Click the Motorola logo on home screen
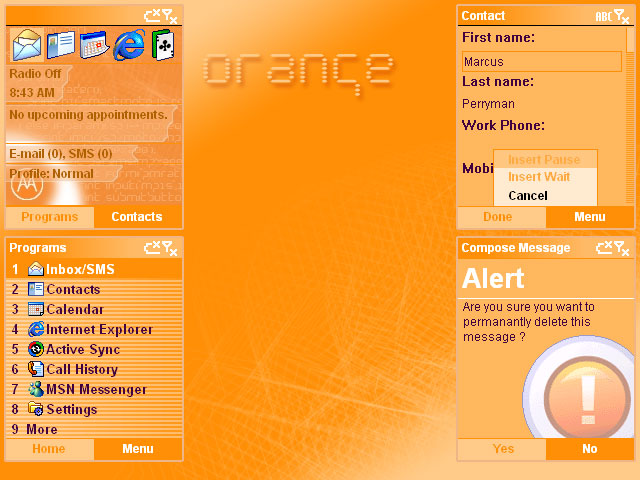640x480 pixels. point(27,185)
